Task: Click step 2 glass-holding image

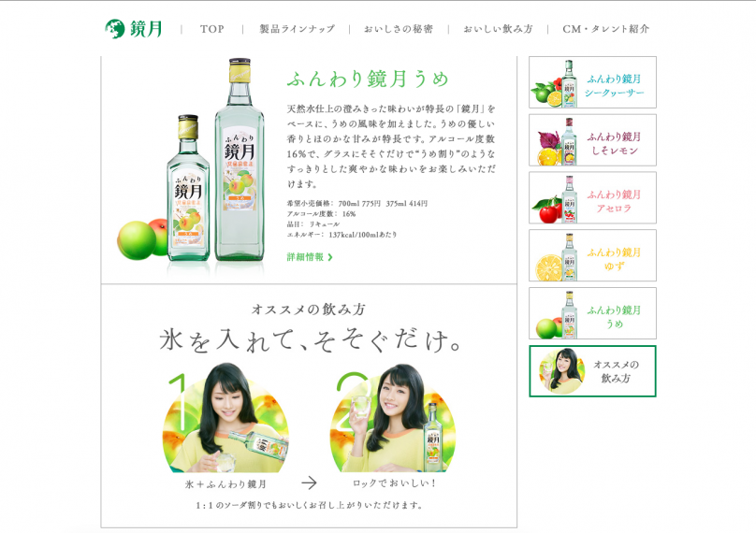Action: tap(393, 418)
